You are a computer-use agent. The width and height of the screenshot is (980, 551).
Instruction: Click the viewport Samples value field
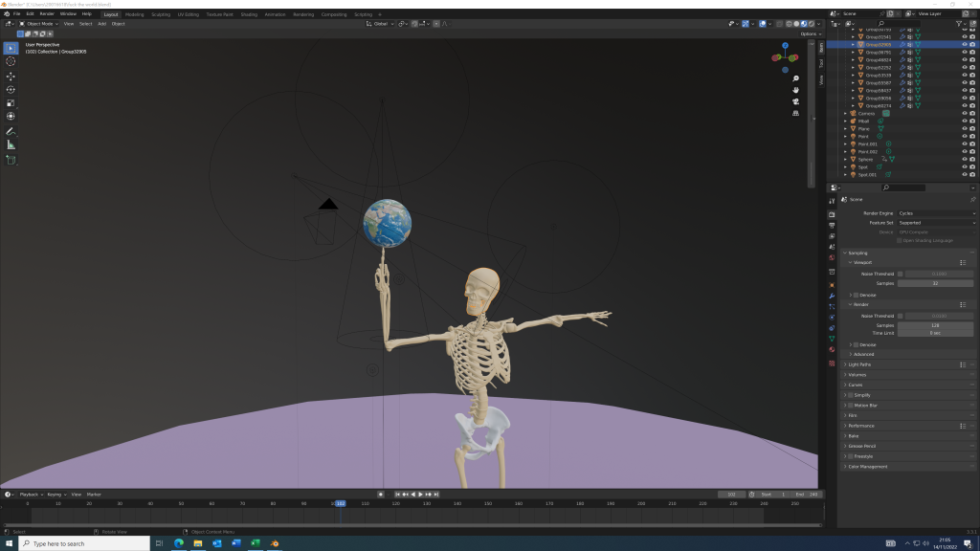tap(935, 284)
